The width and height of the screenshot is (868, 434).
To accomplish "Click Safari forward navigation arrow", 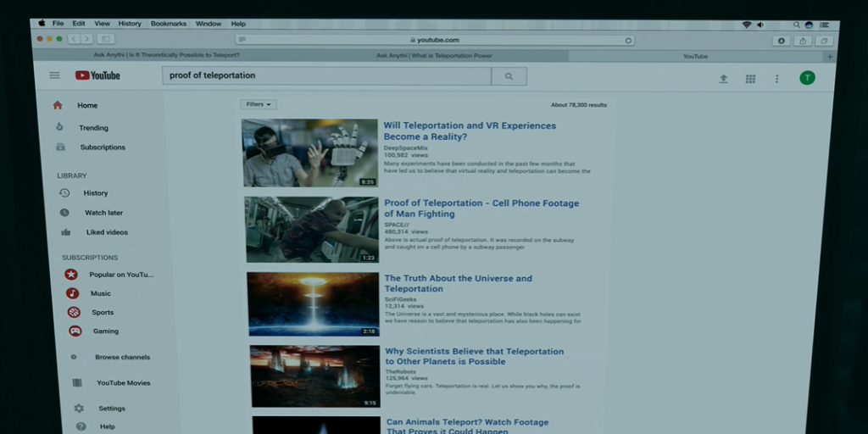I will tap(87, 39).
